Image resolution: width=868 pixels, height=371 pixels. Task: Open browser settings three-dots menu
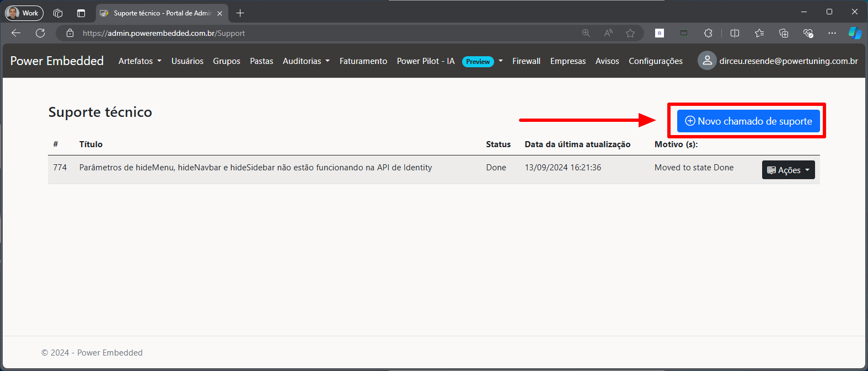coord(832,33)
